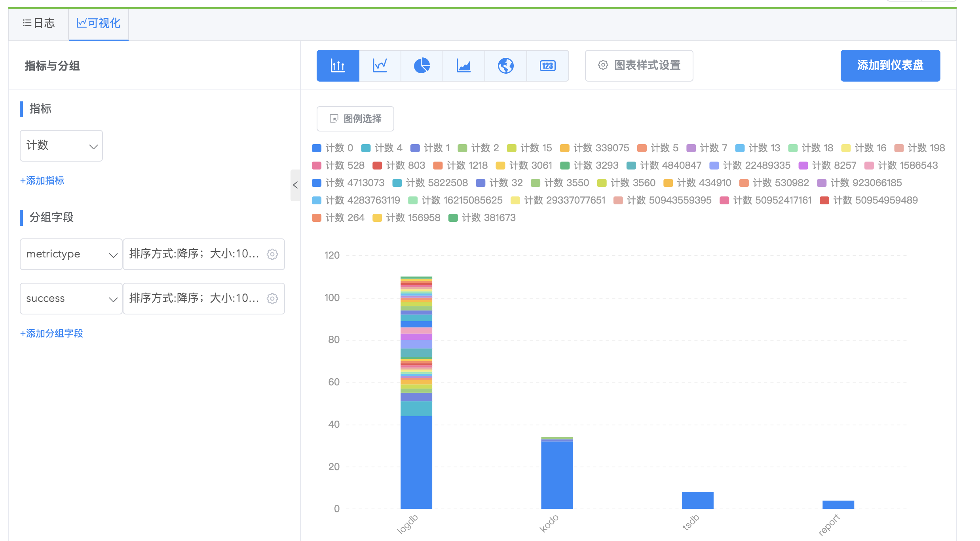Image resolution: width=980 pixels, height=541 pixels.
Task: Toggle legend item 计数 50954959489
Action: (869, 200)
